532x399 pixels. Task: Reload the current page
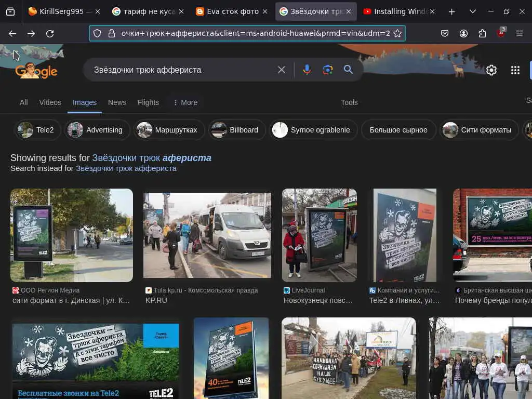[x=50, y=34]
